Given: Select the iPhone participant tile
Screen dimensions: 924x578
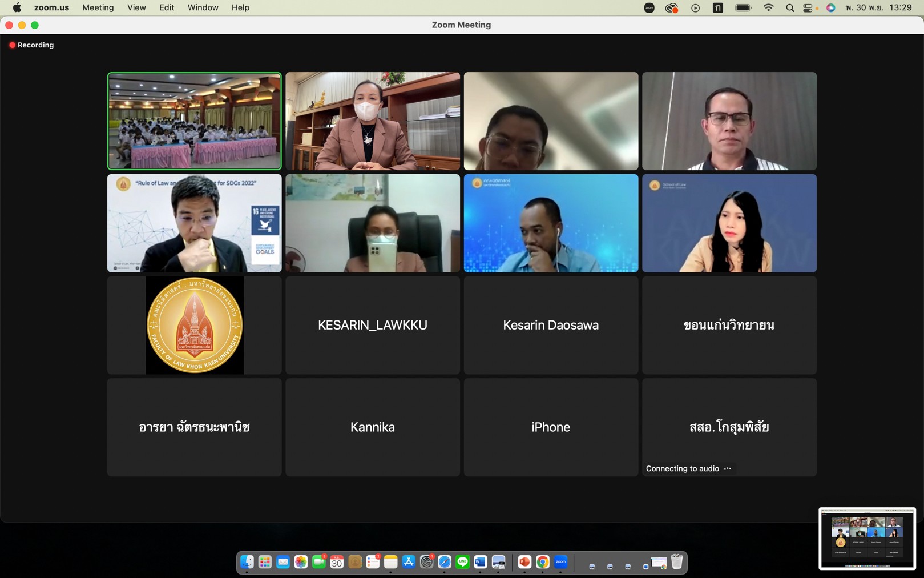Looking at the screenshot, I should tap(551, 427).
